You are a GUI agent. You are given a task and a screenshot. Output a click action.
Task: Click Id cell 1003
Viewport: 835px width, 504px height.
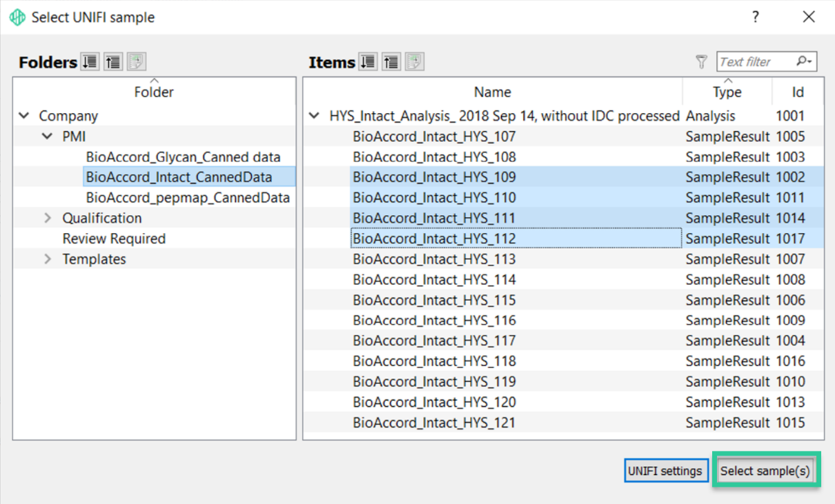pyautogui.click(x=790, y=157)
